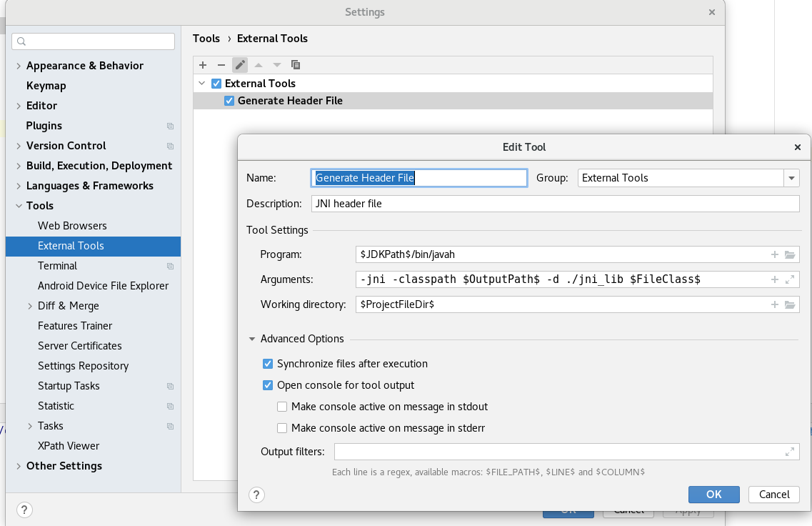
Task: Uncheck Open console for tool output
Action: (268, 385)
